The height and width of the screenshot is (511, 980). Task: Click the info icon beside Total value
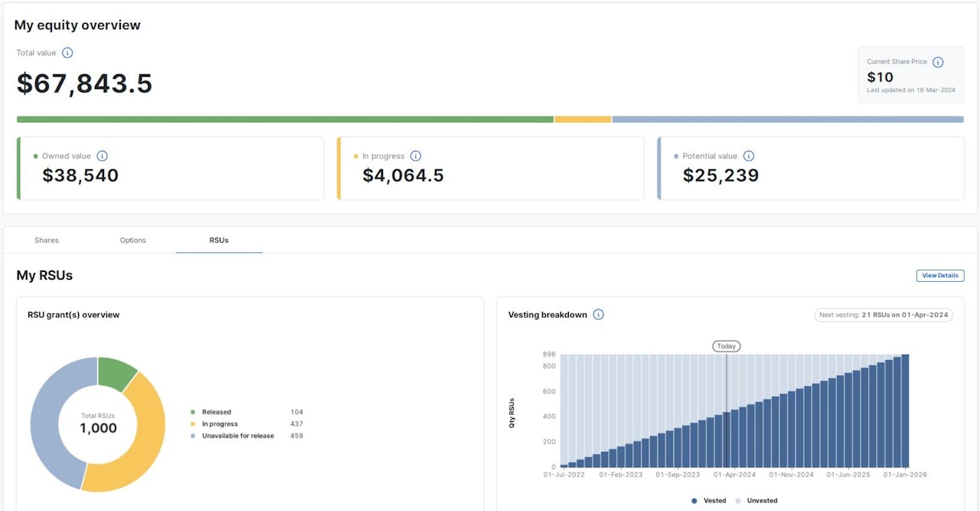coord(67,53)
